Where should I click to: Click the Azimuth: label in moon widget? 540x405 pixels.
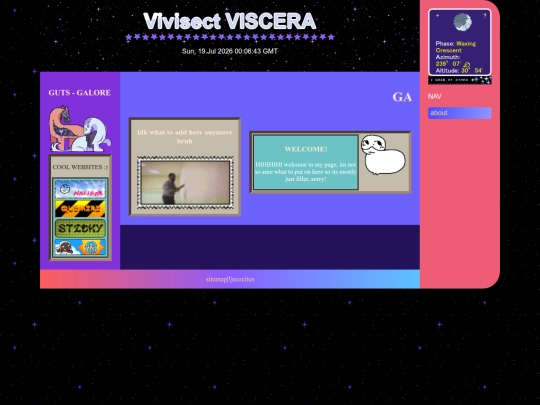coord(447,57)
